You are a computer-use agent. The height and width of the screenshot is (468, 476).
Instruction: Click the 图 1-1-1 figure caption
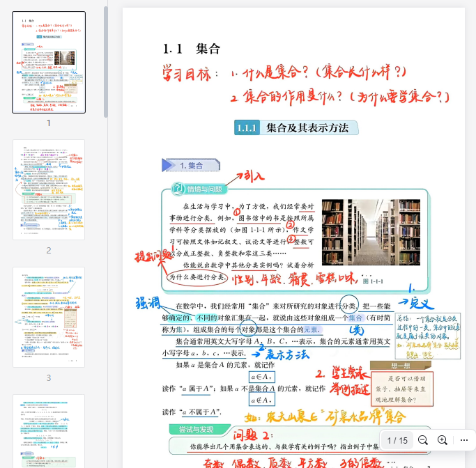click(x=373, y=281)
